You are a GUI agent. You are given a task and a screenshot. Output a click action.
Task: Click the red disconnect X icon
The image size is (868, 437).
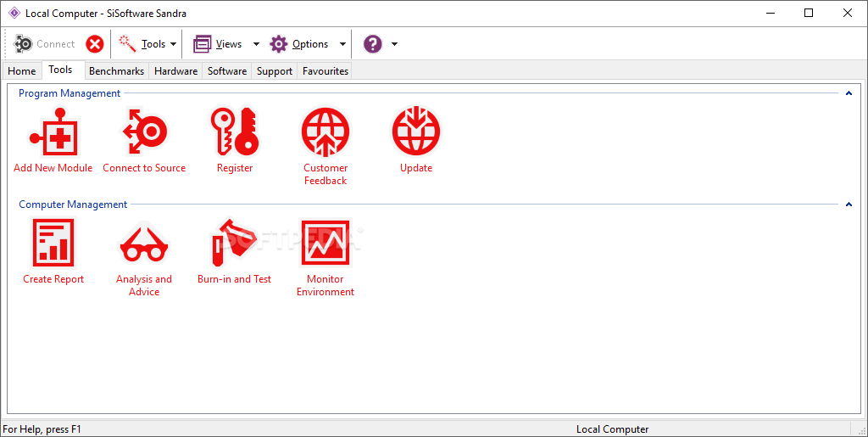95,44
